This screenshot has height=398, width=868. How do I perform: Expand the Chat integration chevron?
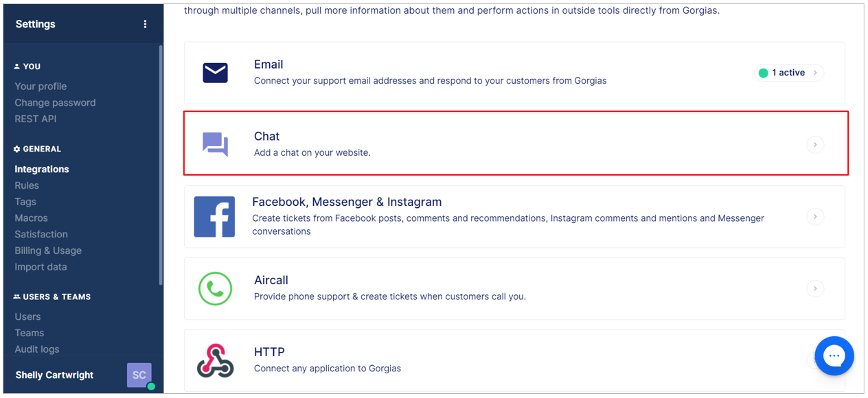[x=815, y=144]
